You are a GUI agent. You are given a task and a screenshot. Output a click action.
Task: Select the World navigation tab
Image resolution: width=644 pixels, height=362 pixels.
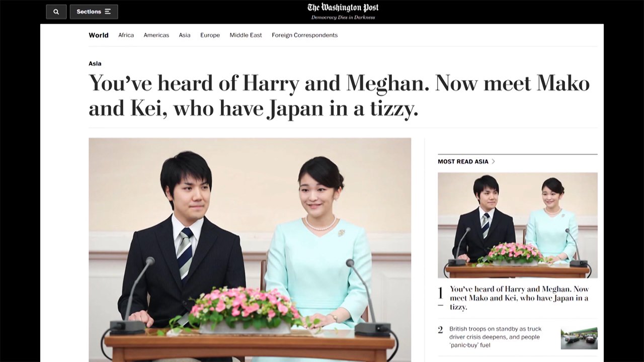[x=98, y=35]
